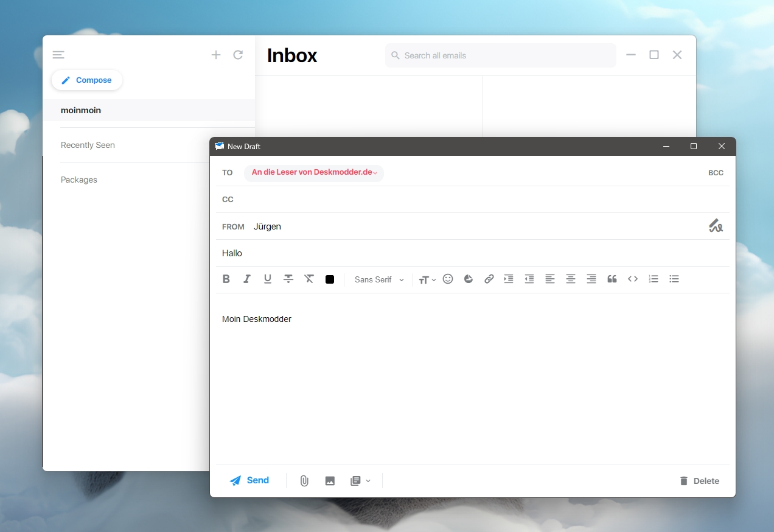This screenshot has width=774, height=532.
Task: Toggle italic formatting in draft toolbar
Action: point(247,279)
